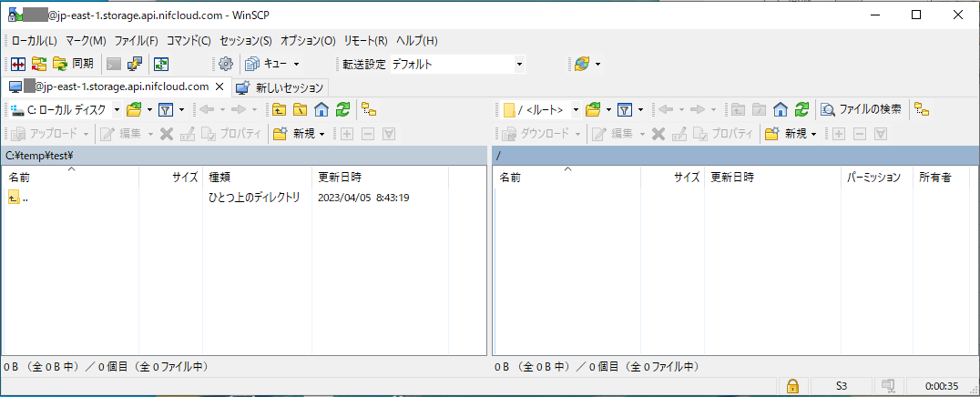
Task: Toggle the remote directory tree icon
Action: tap(922, 110)
